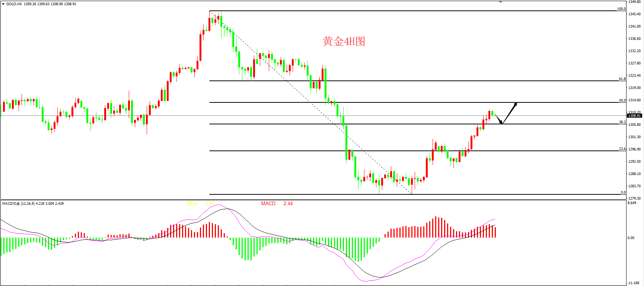This screenshot has width=644, height=286.
Task: Click the 1327.80 price scale value
Action: coord(635,63)
